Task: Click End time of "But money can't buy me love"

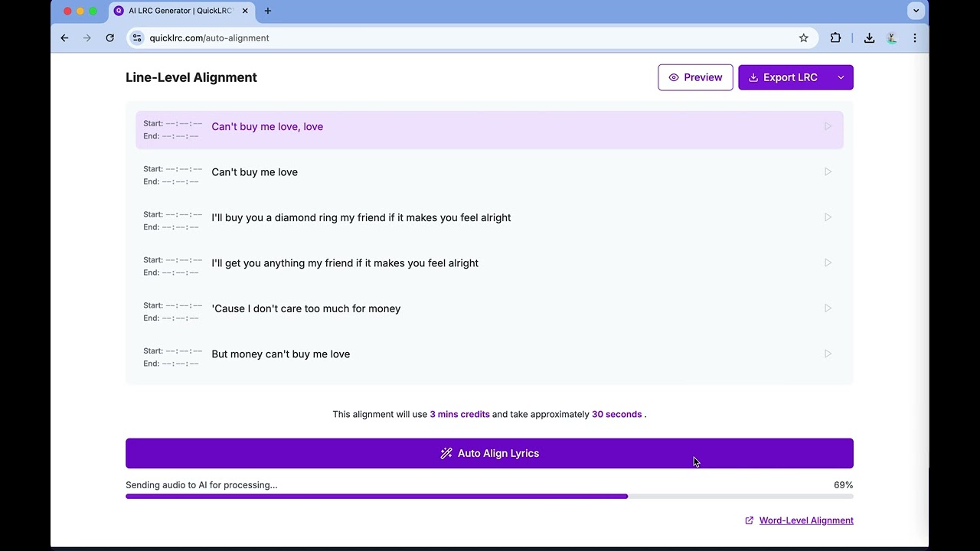Action: pyautogui.click(x=171, y=364)
